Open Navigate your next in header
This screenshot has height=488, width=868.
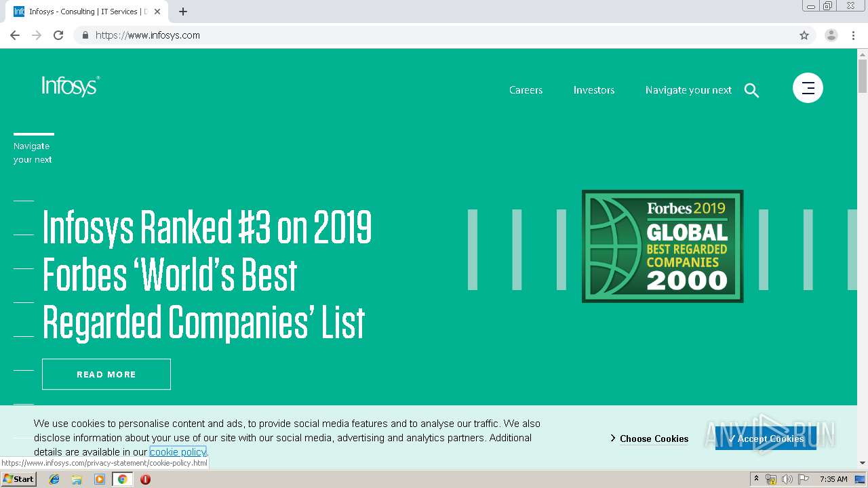coord(688,90)
